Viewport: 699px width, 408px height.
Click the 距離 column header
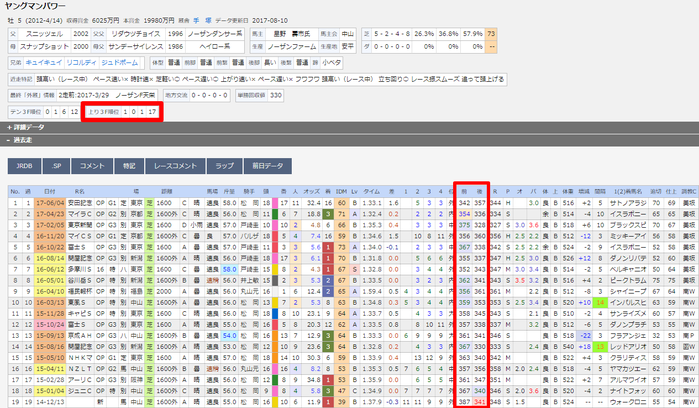tap(167, 192)
